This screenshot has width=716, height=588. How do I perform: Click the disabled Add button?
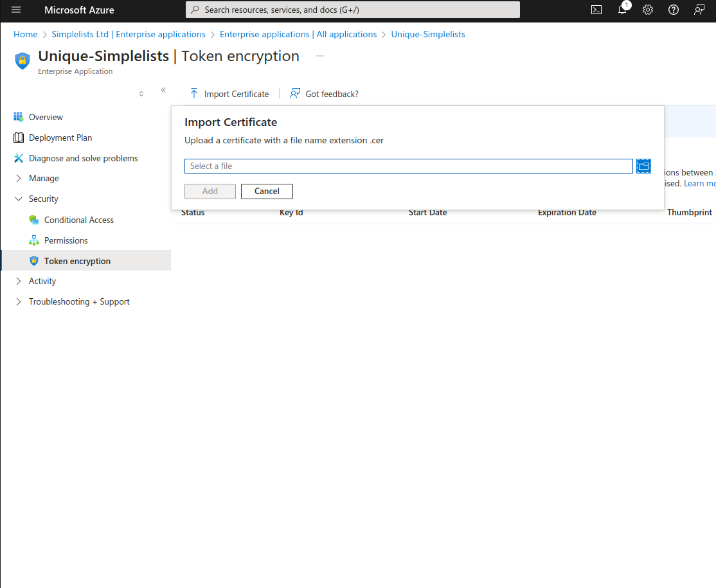tap(210, 192)
